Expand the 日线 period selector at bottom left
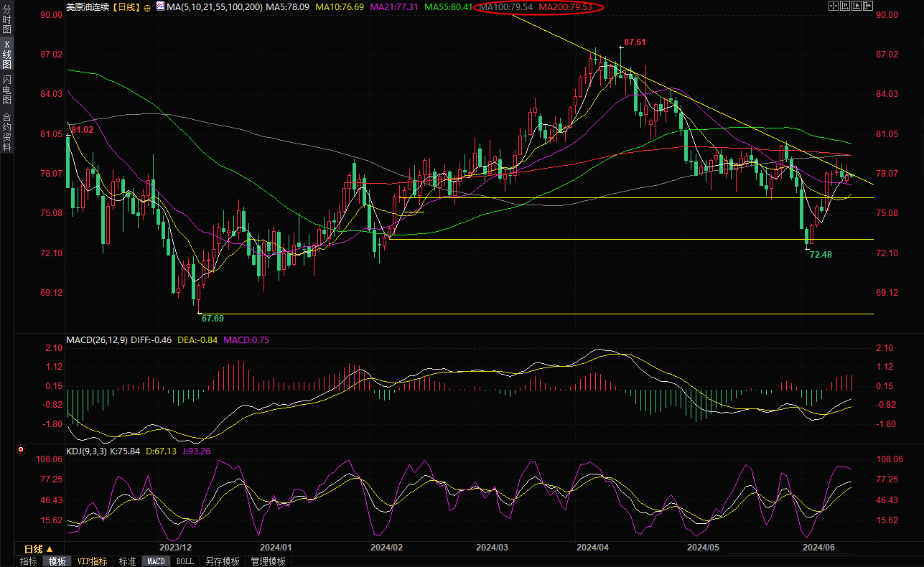The image size is (924, 567). point(39,549)
